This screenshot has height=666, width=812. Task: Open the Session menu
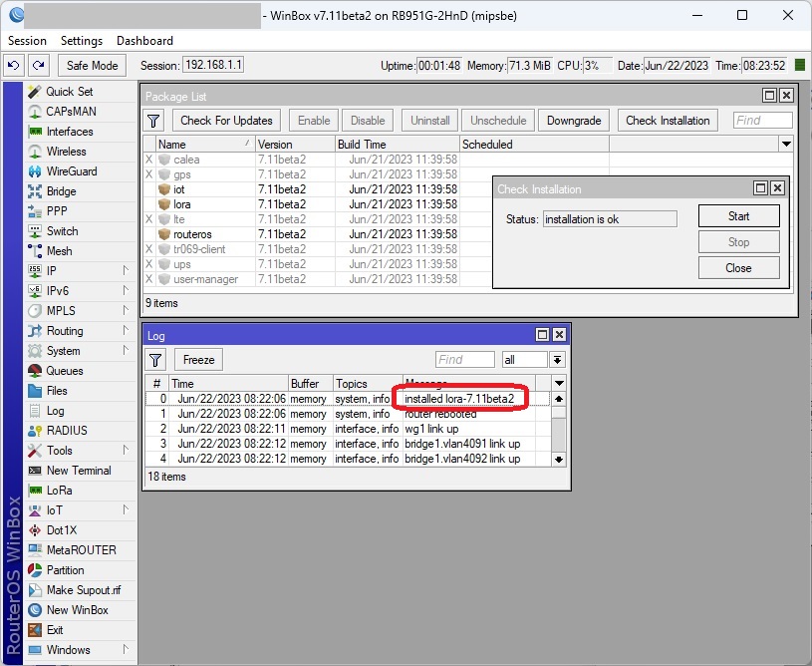pos(27,41)
